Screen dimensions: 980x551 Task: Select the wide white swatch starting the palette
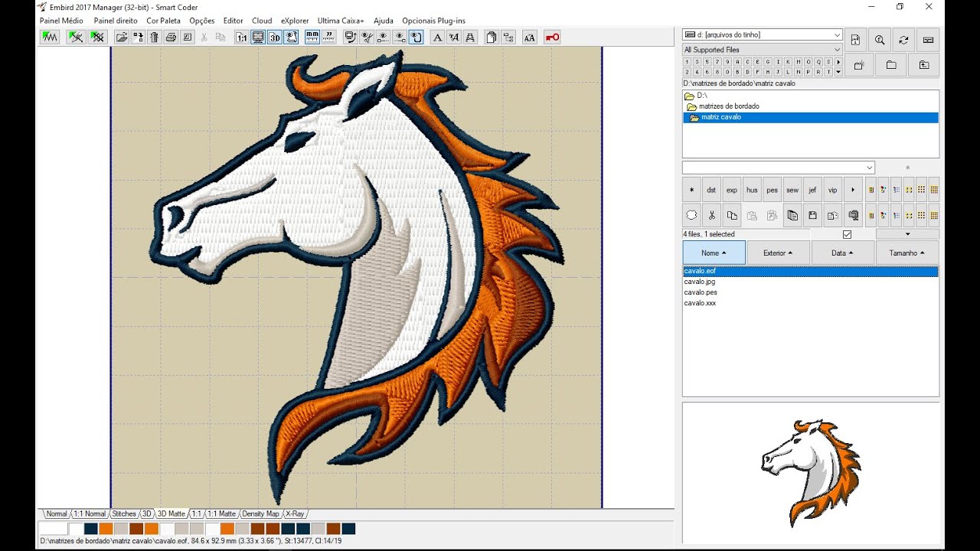tap(54, 529)
